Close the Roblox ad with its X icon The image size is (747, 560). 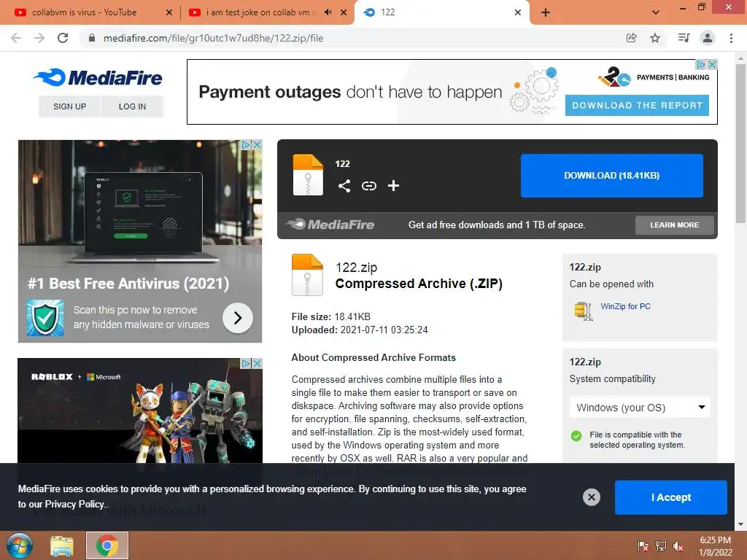257,363
